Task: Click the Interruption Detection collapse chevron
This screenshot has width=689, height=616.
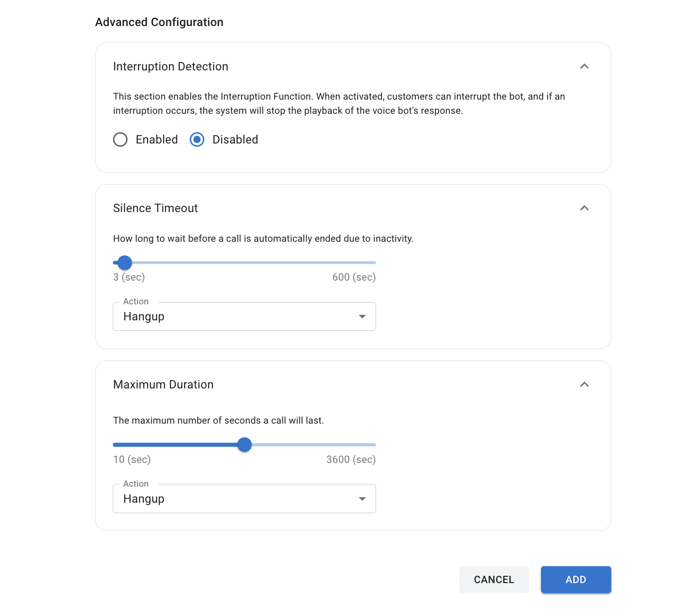Action: click(x=585, y=66)
